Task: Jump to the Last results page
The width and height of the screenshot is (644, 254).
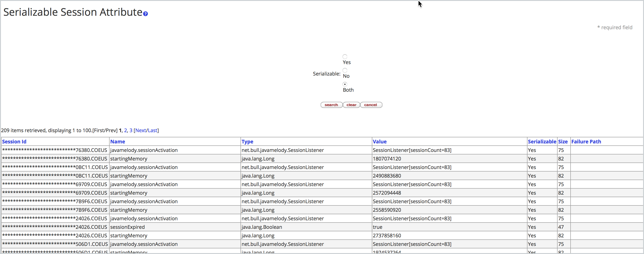Action: point(152,130)
